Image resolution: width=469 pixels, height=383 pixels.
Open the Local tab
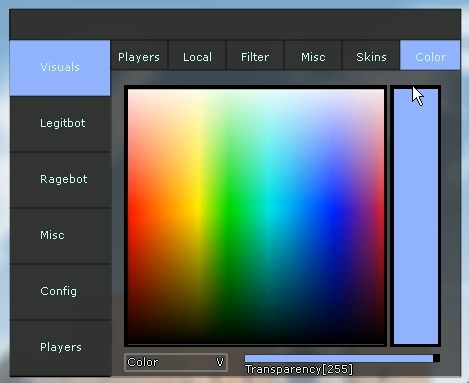197,55
